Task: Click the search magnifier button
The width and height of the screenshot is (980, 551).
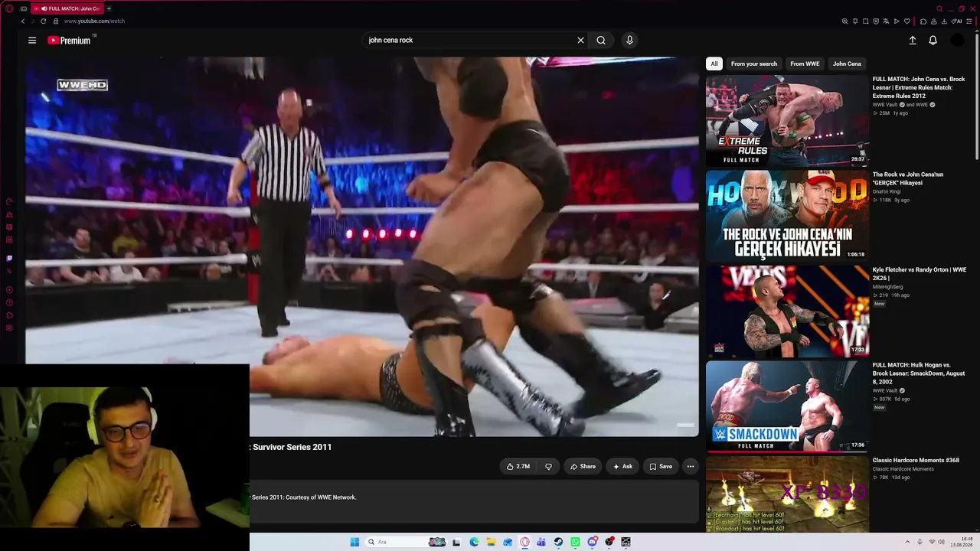Action: [601, 41]
